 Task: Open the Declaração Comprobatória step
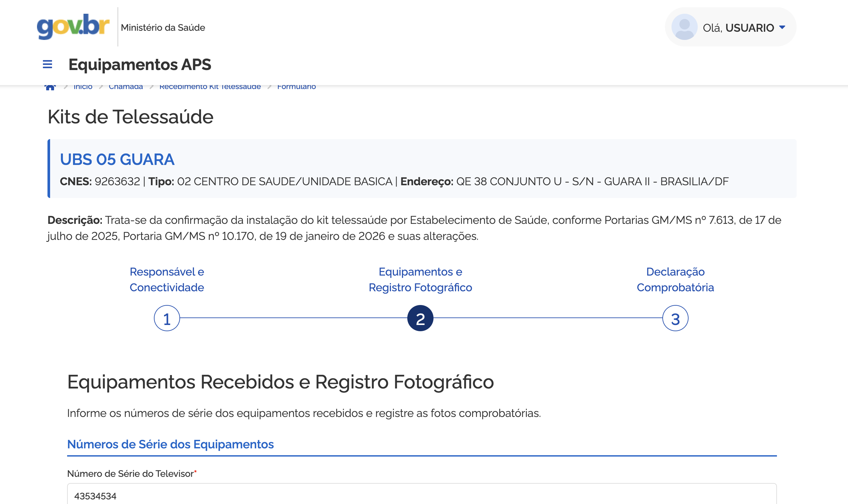pyautogui.click(x=675, y=279)
